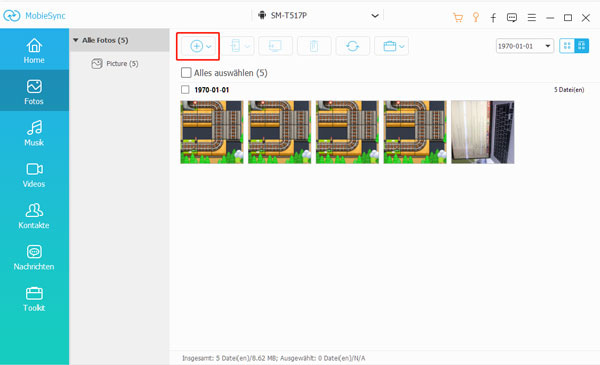This screenshot has width=600, height=365.
Task: Open the feedback chat bubble icon
Action: (x=512, y=18)
